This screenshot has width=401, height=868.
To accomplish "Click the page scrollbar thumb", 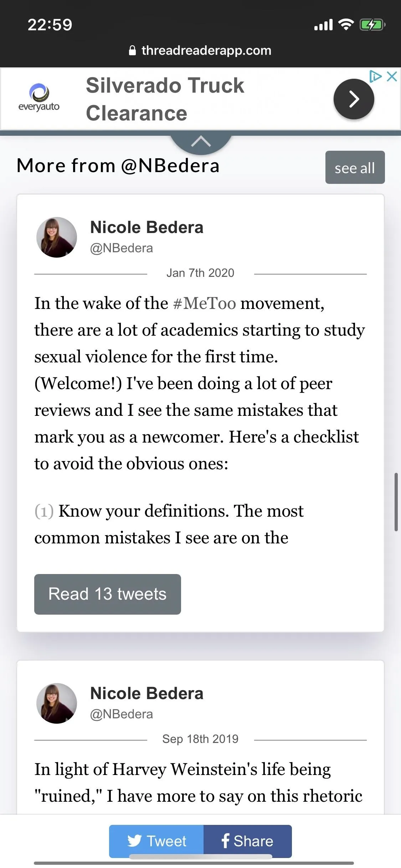I will (396, 502).
